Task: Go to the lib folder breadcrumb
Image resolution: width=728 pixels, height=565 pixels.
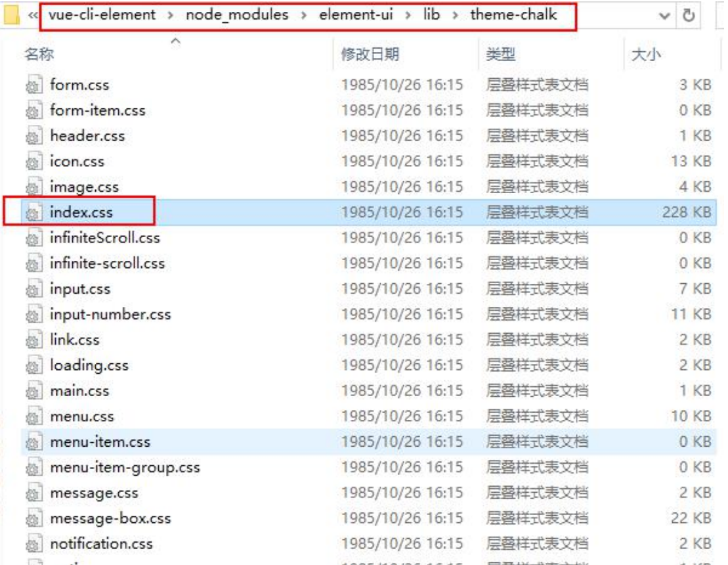Action: click(431, 15)
